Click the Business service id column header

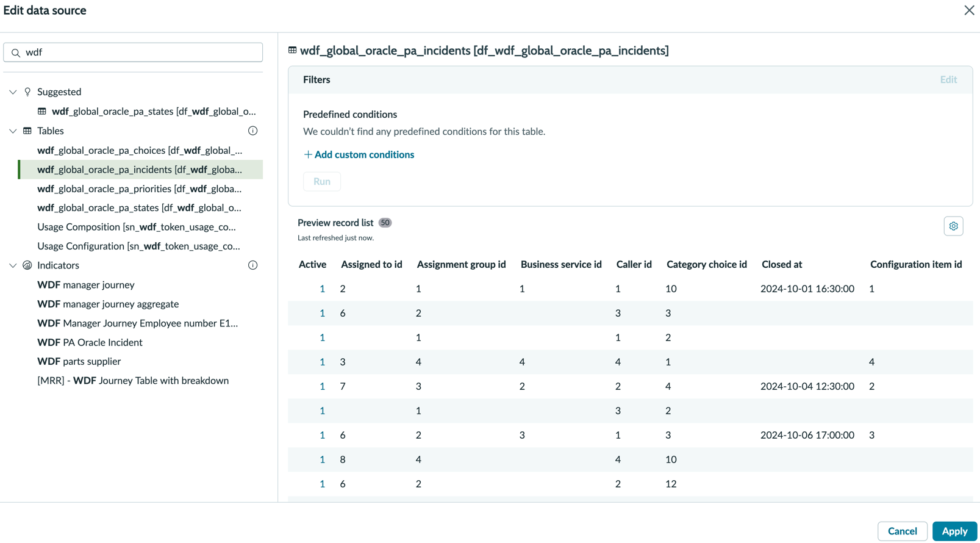tap(561, 264)
